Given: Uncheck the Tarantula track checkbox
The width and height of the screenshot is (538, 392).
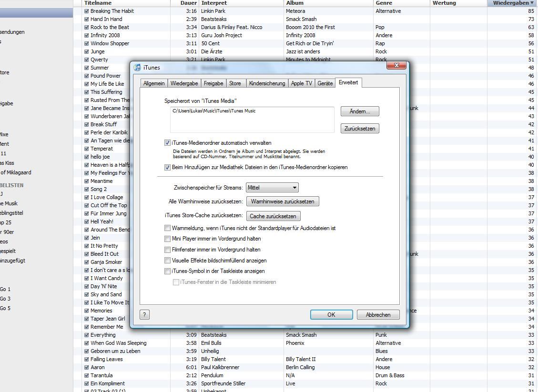Looking at the screenshot, I should tap(86, 375).
